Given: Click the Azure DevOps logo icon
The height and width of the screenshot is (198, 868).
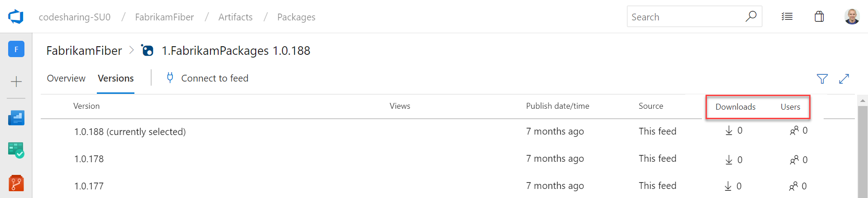Looking at the screenshot, I should (x=16, y=17).
